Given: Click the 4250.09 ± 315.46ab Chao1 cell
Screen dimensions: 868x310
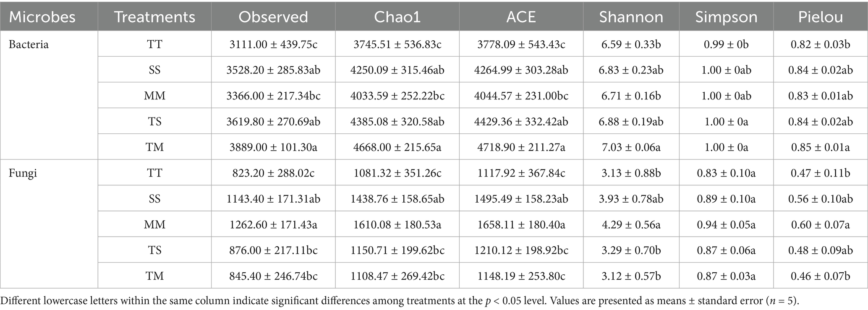Looking at the screenshot, I should (x=397, y=70).
